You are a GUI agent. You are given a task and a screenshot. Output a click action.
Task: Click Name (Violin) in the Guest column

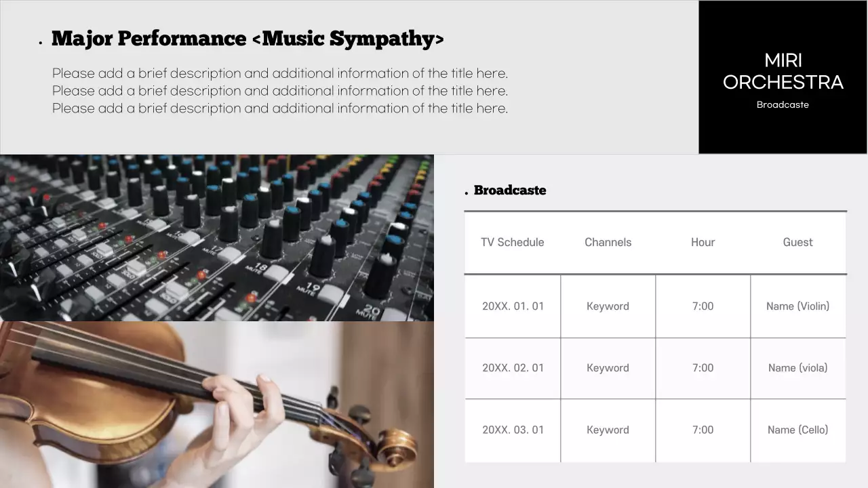coord(797,306)
